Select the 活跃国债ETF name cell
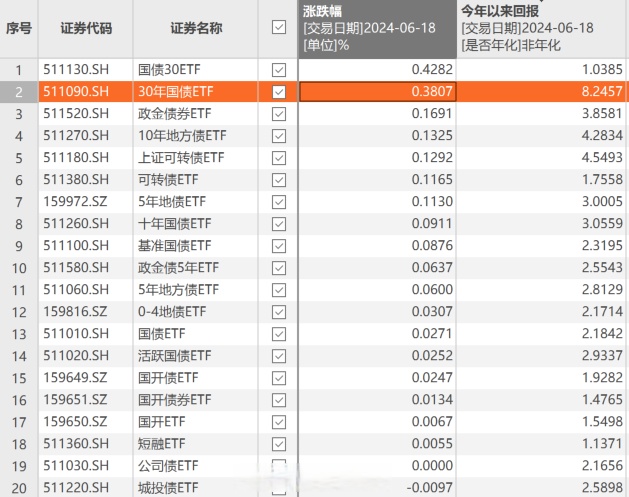This screenshot has height=497, width=629. click(x=196, y=356)
